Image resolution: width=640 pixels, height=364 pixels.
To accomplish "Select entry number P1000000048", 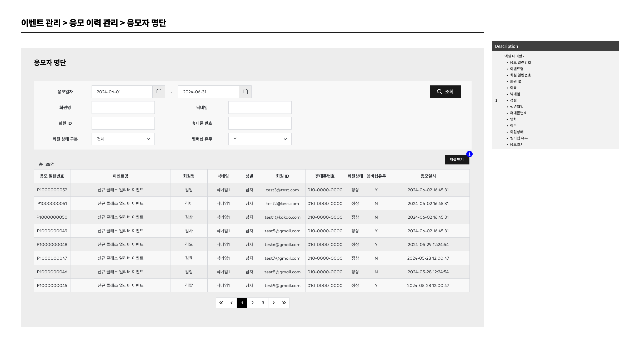I will tap(52, 244).
